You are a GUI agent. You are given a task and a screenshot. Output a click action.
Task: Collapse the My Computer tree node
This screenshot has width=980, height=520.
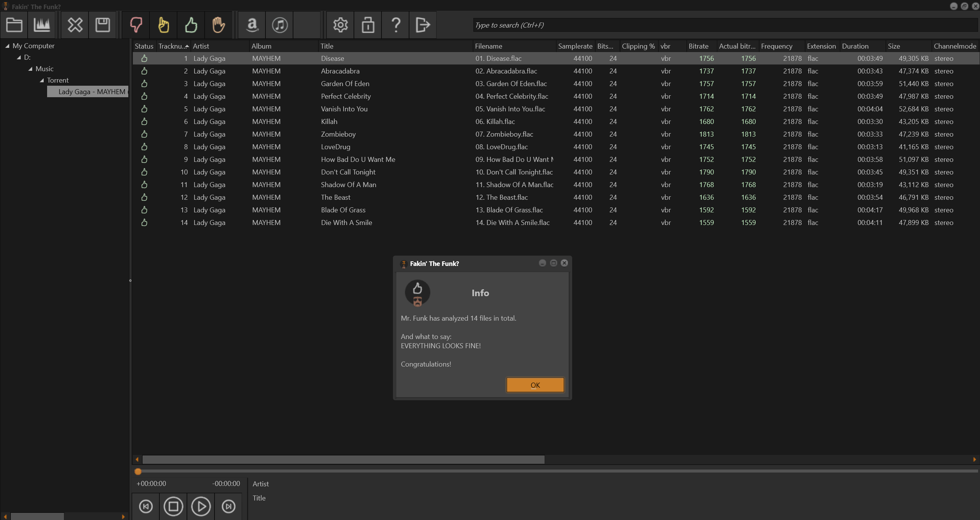[x=7, y=46]
